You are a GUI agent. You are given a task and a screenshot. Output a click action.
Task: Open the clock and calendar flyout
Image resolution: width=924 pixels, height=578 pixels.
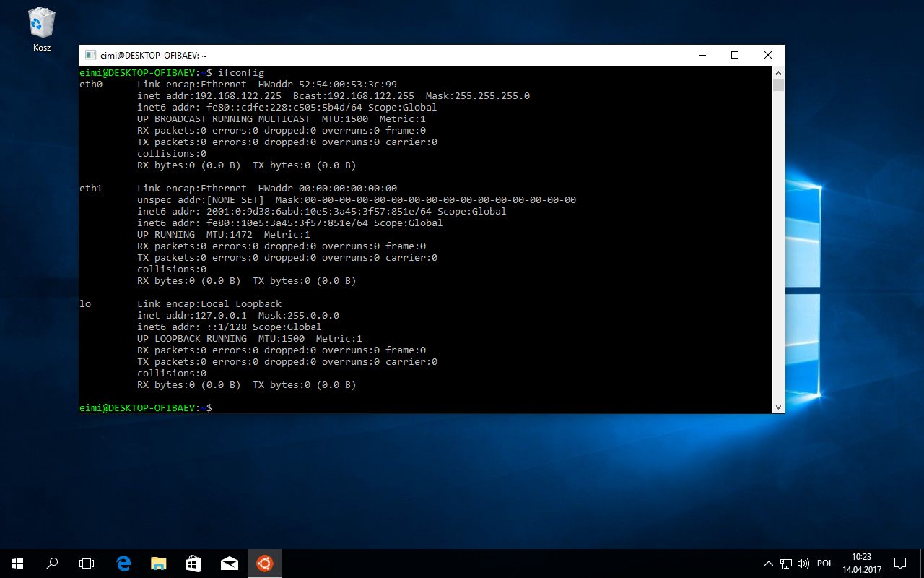pos(861,564)
